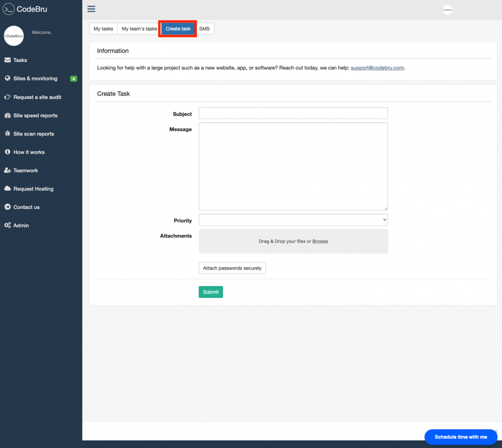Click the Admin gears icon
502x448 pixels.
coord(8,225)
